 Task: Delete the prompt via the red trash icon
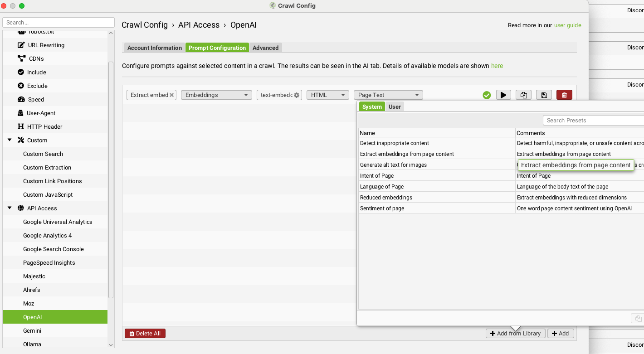[x=564, y=95]
